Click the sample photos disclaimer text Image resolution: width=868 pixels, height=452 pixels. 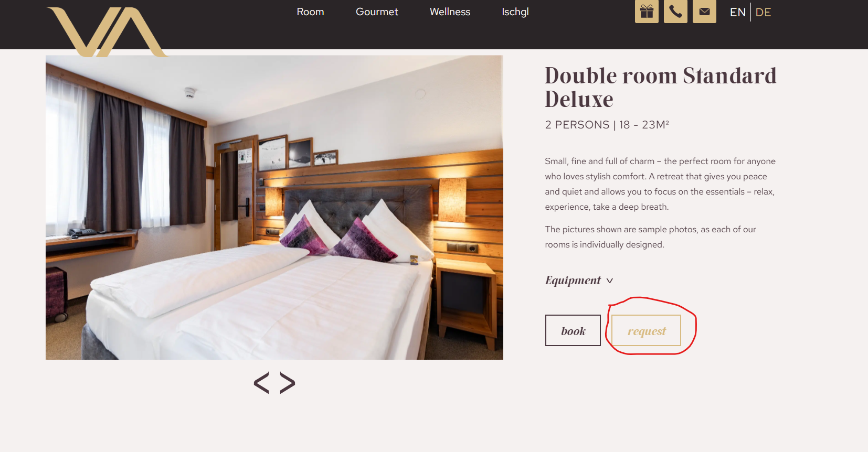pos(650,237)
